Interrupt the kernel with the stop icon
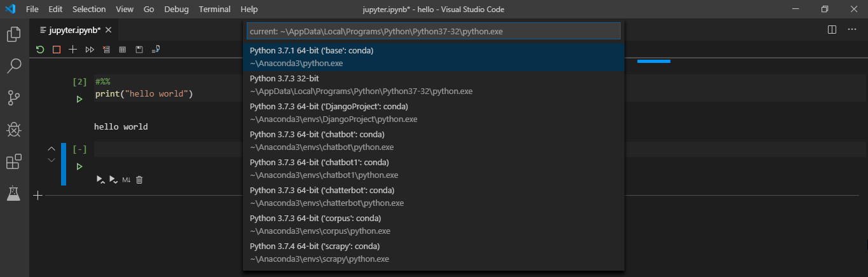Viewport: 868px width, 277px height. point(57,50)
